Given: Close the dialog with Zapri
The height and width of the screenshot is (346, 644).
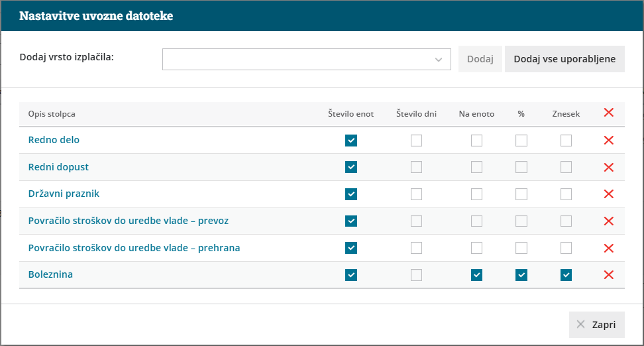Looking at the screenshot, I should pyautogui.click(x=596, y=325).
